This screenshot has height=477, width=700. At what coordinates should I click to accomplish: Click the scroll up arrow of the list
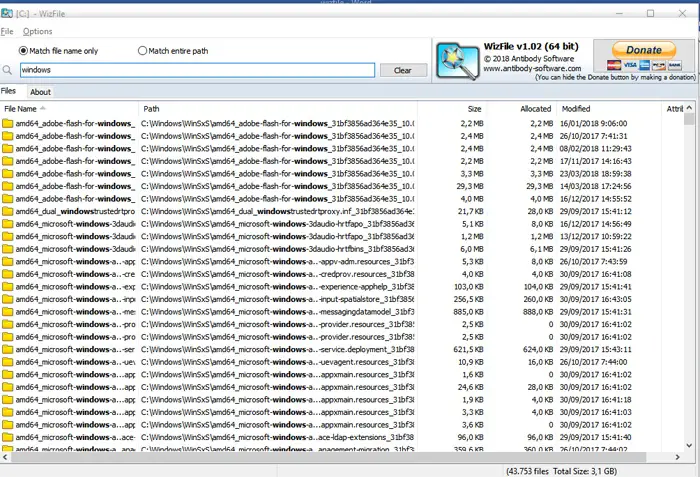coord(689,108)
